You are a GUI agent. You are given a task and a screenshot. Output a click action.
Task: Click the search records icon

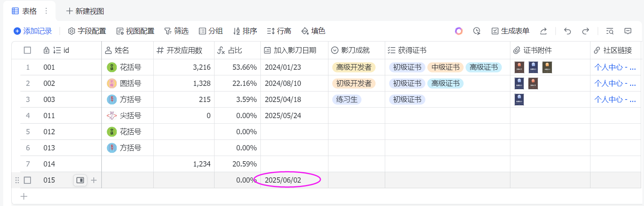tap(610, 31)
